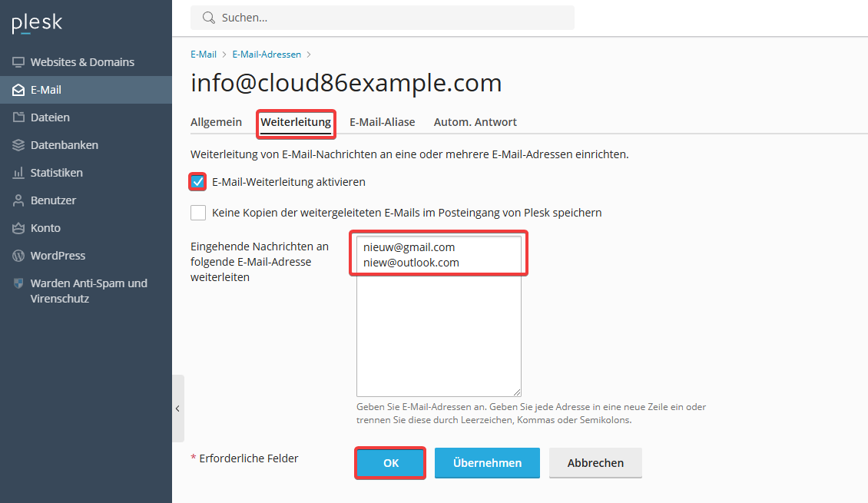This screenshot has width=868, height=503.
Task: Confirm with the OK button
Action: tap(390, 462)
